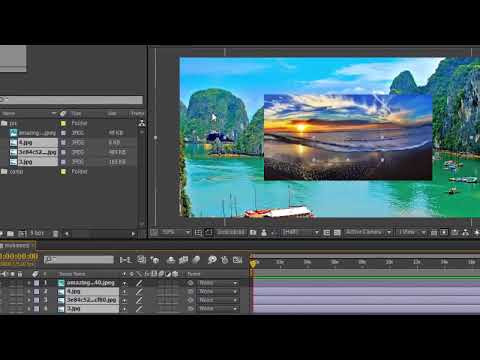Toggle Transparency Grid icon
The width and height of the screenshot is (480, 360).
pyautogui.click(x=337, y=232)
